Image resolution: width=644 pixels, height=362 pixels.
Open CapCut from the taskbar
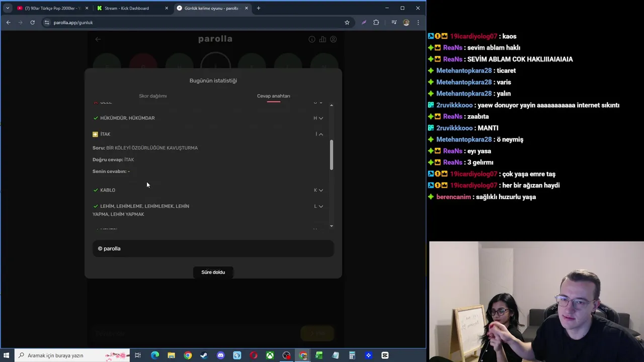click(x=385, y=355)
